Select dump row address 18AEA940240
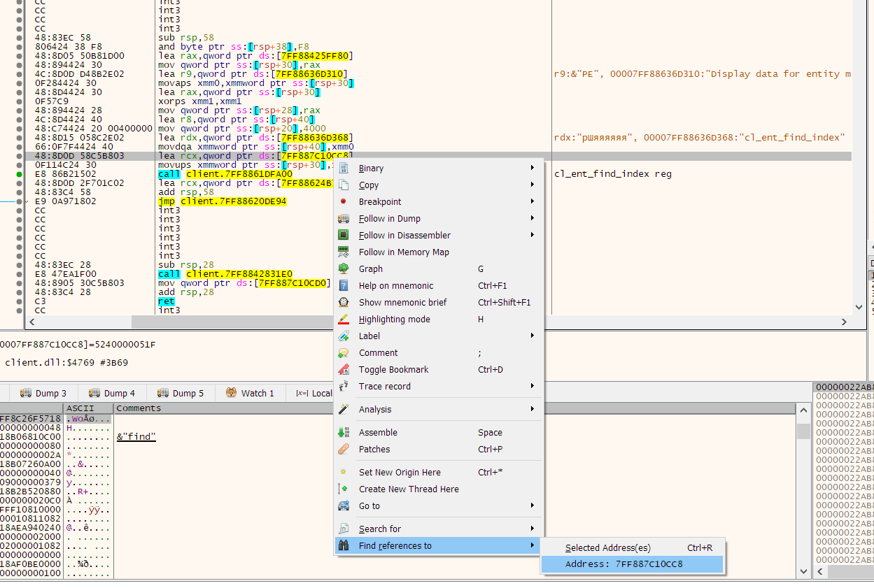874x588 pixels. [31, 527]
